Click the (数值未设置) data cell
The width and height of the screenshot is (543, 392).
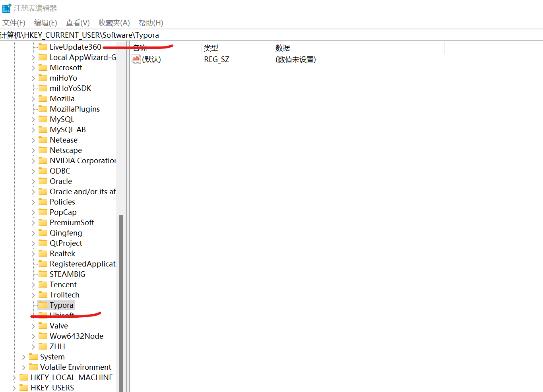coord(296,59)
